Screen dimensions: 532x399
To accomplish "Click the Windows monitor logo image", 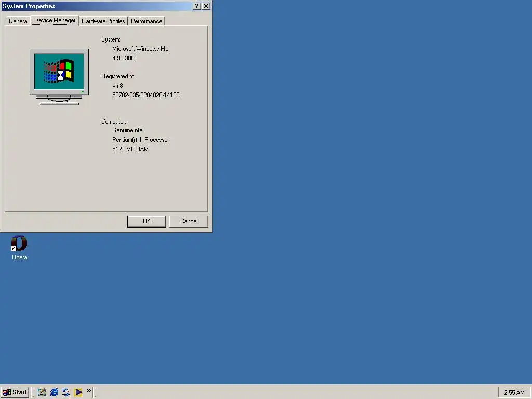I will pos(59,77).
